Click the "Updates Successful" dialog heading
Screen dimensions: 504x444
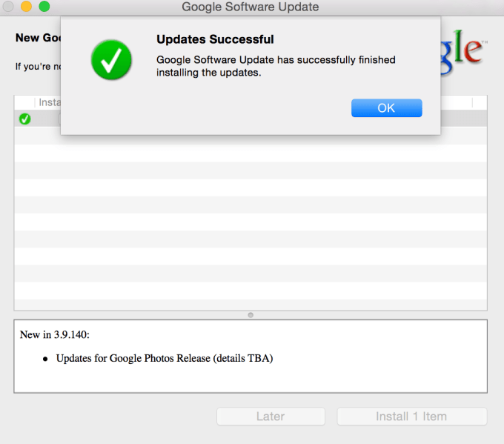point(215,39)
